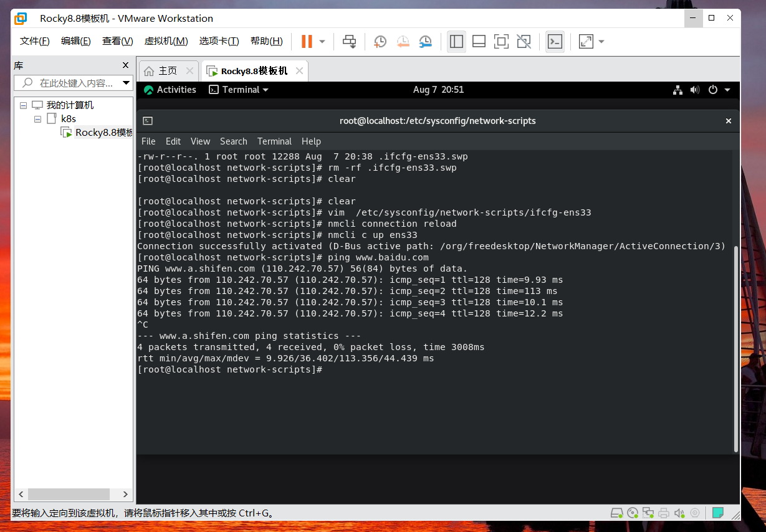Send Ctrl+Alt+Del to the VM
766x532 pixels.
tap(350, 42)
